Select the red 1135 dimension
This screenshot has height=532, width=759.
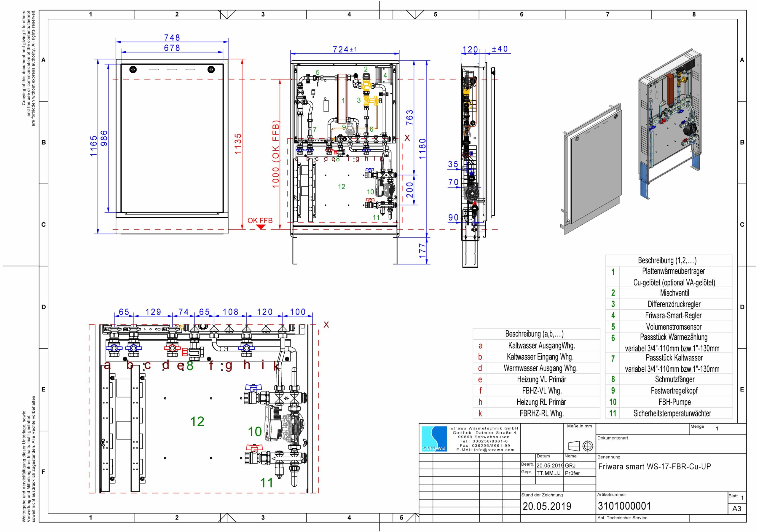point(238,144)
